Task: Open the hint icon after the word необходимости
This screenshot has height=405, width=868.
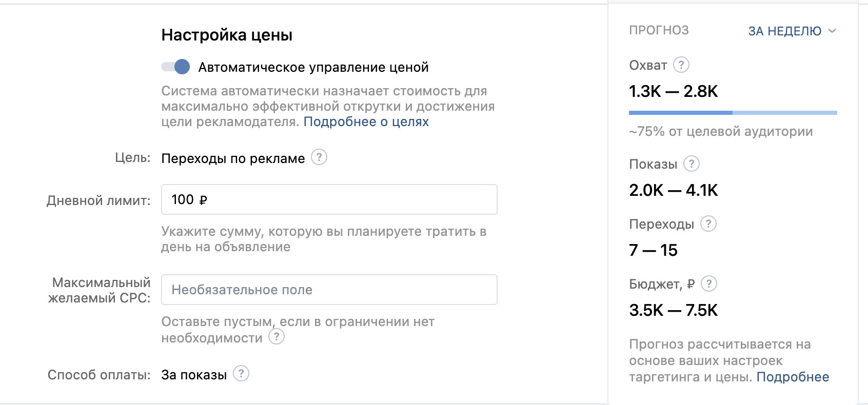Action: point(277,337)
